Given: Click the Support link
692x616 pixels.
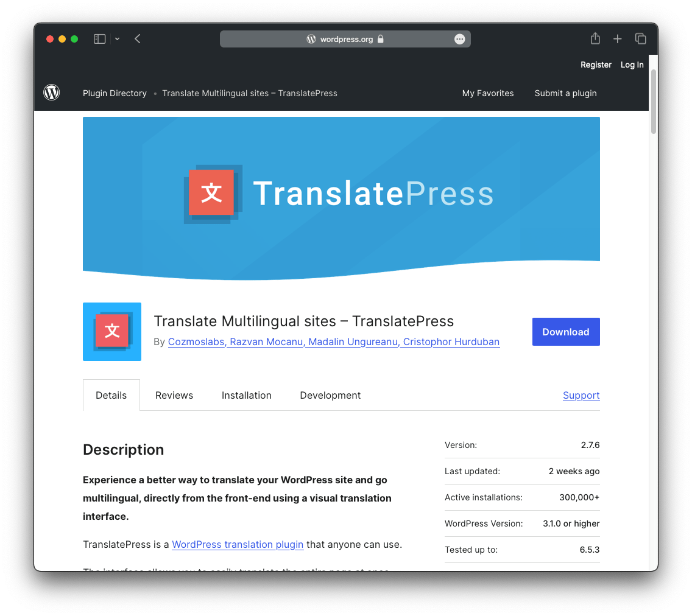Looking at the screenshot, I should click(581, 395).
